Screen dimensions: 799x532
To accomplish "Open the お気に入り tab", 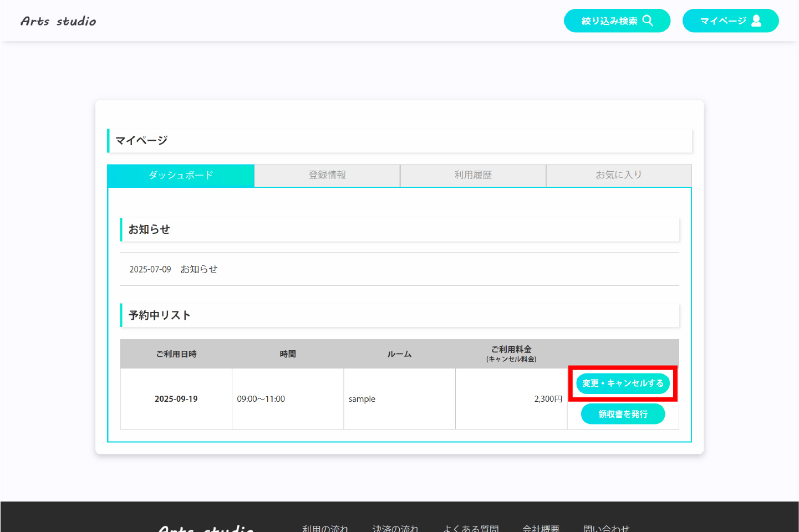I will (x=619, y=175).
